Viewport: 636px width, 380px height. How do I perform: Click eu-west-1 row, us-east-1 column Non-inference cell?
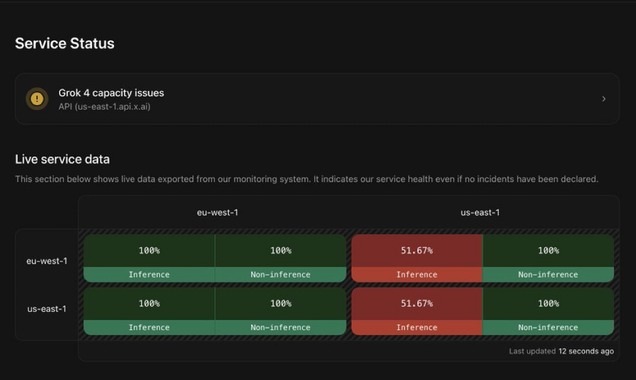pyautogui.click(x=548, y=258)
